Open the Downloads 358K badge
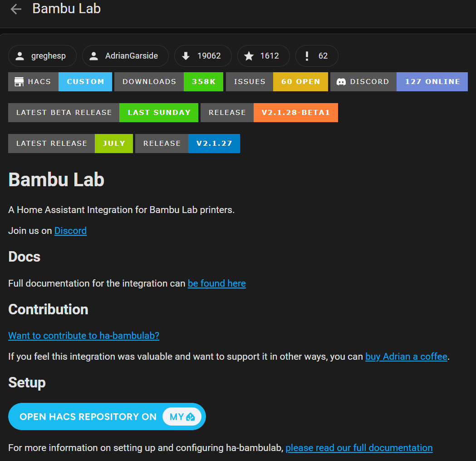The image size is (476, 461). 169,82
